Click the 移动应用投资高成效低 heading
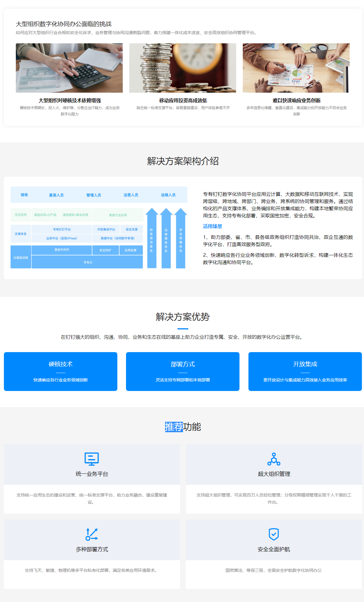 coord(183,100)
